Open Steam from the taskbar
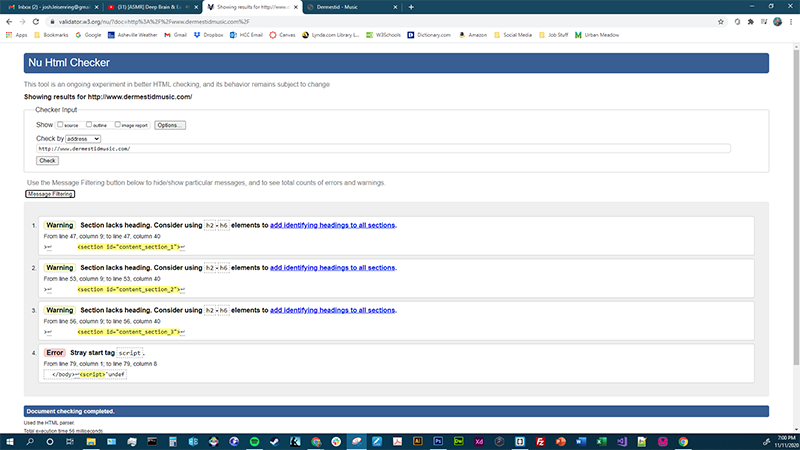This screenshot has height=450, width=800. point(274,442)
